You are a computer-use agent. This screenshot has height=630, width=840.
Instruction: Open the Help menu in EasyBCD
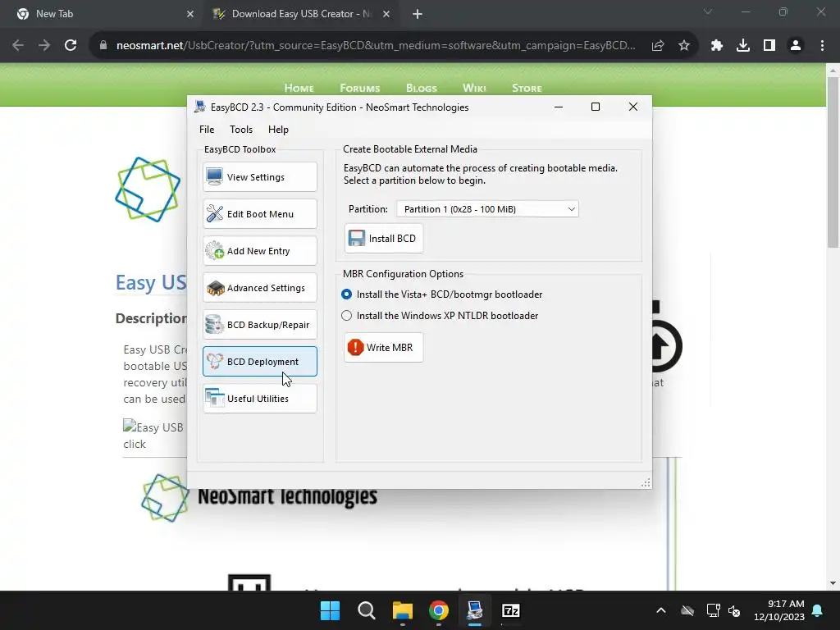(278, 129)
